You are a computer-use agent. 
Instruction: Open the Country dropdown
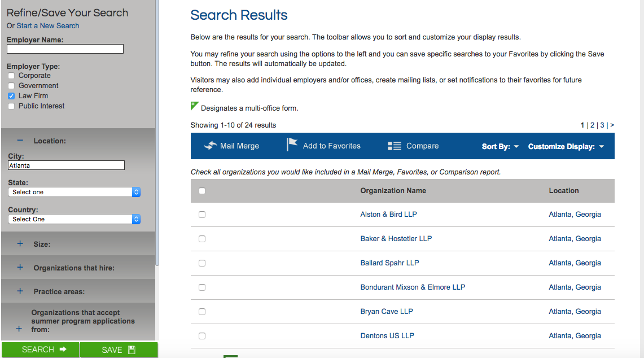click(x=75, y=219)
